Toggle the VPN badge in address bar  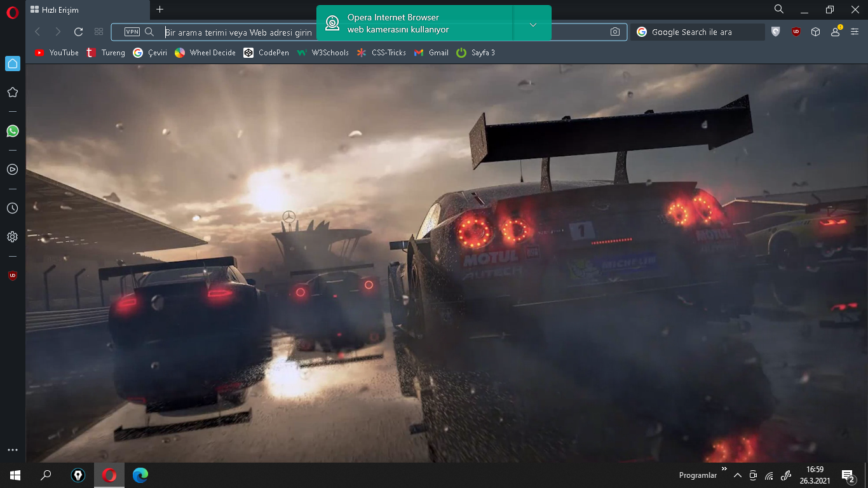point(132,32)
